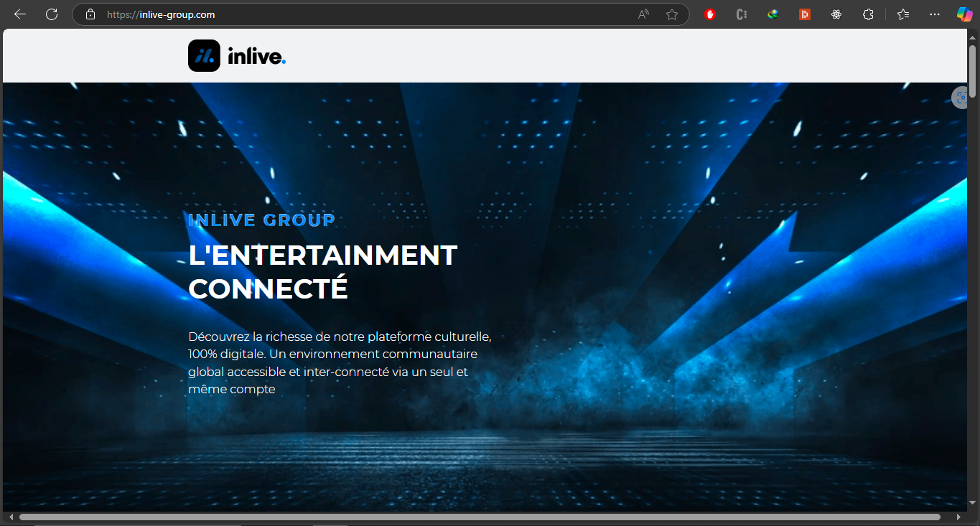Click the address bar URL inlive-group.com
Image resolution: width=980 pixels, height=526 pixels.
[161, 14]
